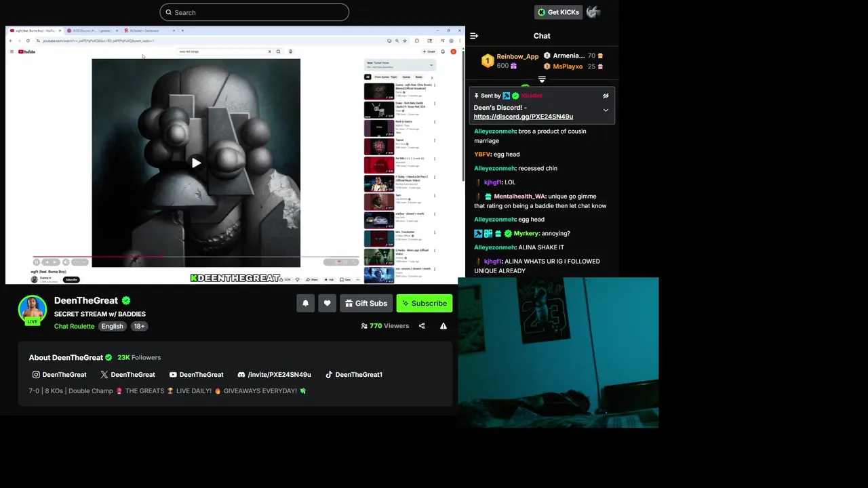The height and width of the screenshot is (488, 868).
Task: Expand the leaderboard handle below top gifters
Action: [542, 79]
